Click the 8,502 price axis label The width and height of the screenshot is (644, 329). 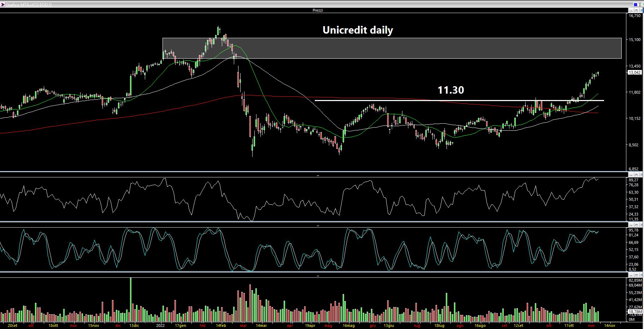[634, 145]
